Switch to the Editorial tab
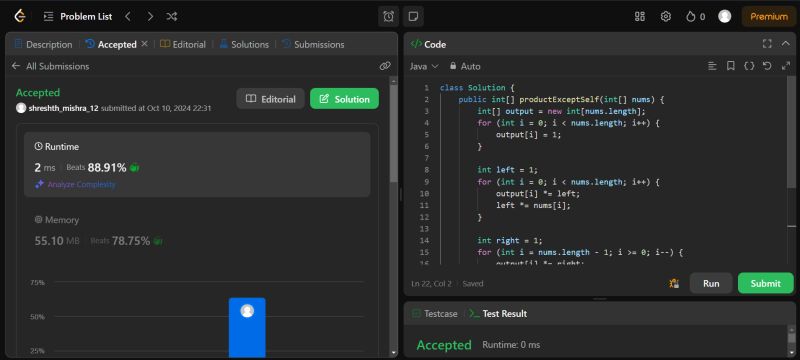 (183, 44)
